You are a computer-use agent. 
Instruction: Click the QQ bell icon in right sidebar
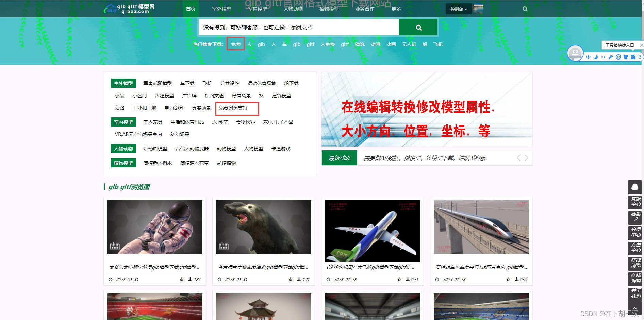635,187
